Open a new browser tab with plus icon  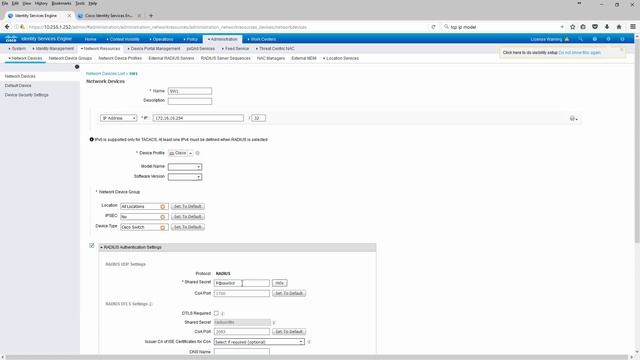(151, 16)
